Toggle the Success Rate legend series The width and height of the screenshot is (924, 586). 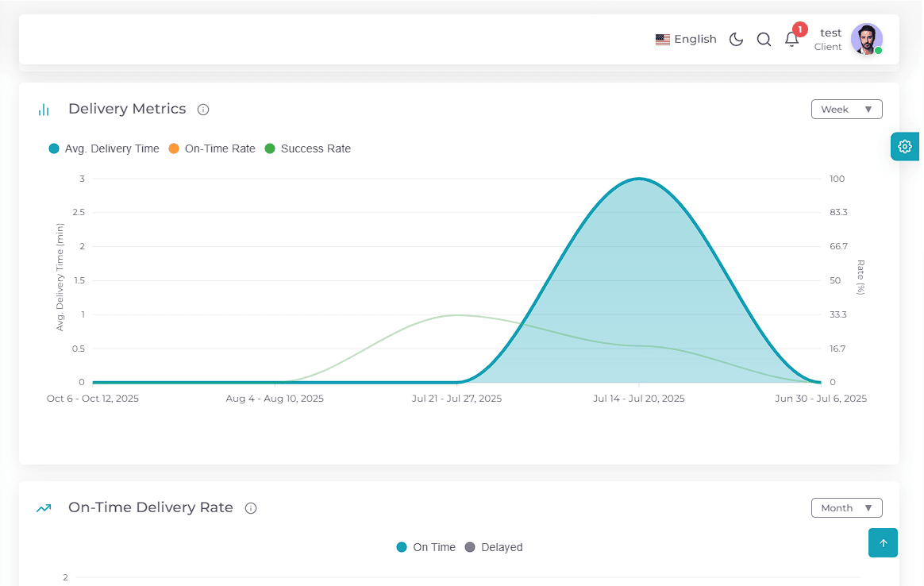(x=308, y=148)
